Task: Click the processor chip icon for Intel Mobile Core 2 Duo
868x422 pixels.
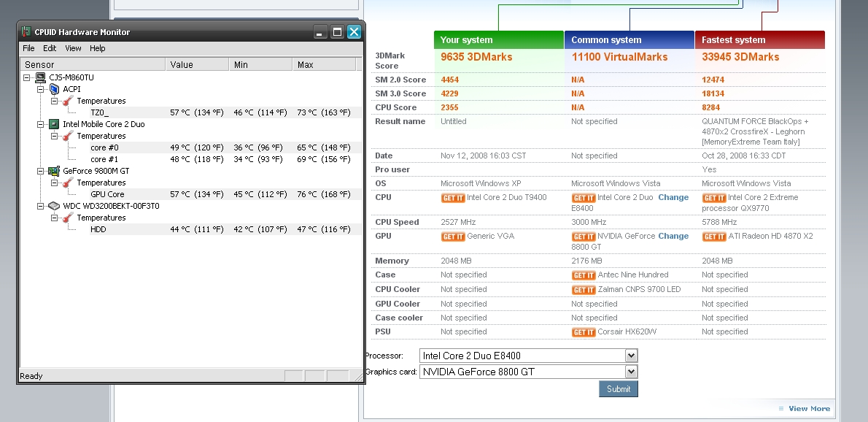Action: pos(54,124)
